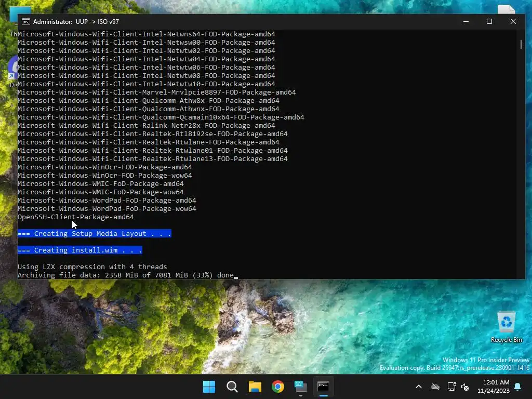
Task: Click 'Archiving file data' progress line
Action: point(126,275)
